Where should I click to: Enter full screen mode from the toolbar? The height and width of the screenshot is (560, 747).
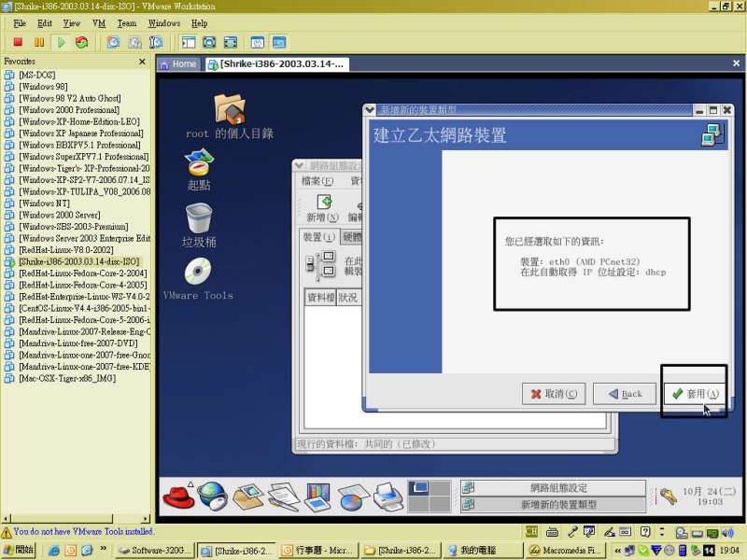[x=209, y=42]
